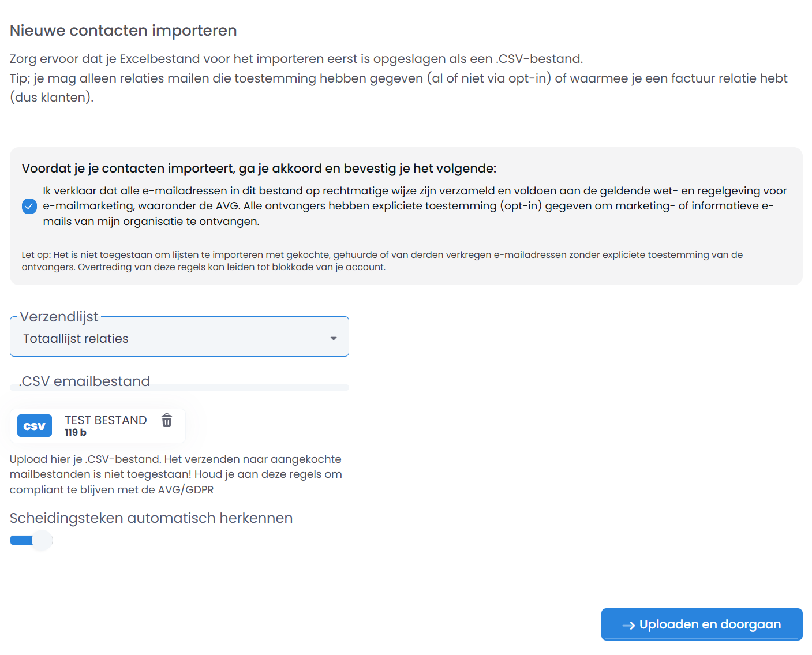Click the blue CSV file type icon

(x=35, y=426)
